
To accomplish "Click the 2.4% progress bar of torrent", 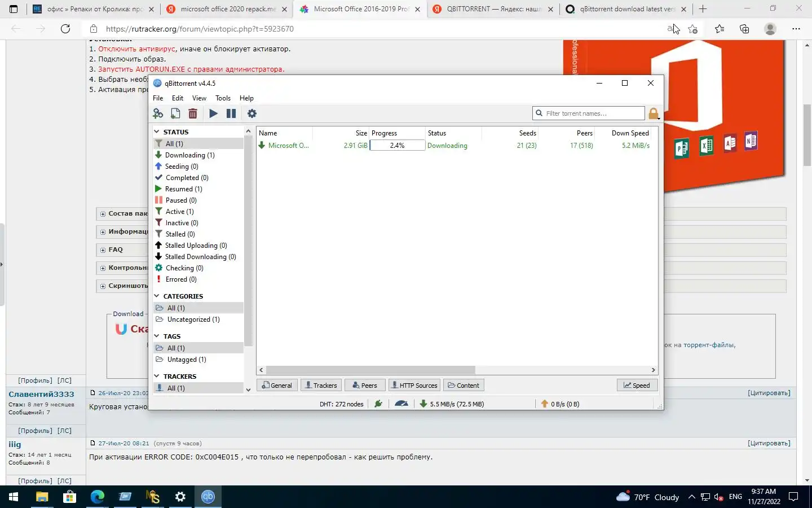I will 397,146.
